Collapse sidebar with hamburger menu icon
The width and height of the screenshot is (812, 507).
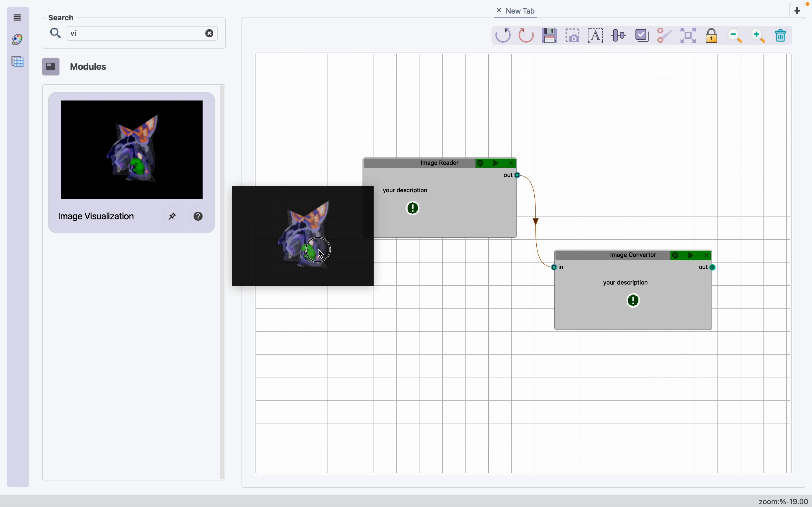click(x=17, y=18)
